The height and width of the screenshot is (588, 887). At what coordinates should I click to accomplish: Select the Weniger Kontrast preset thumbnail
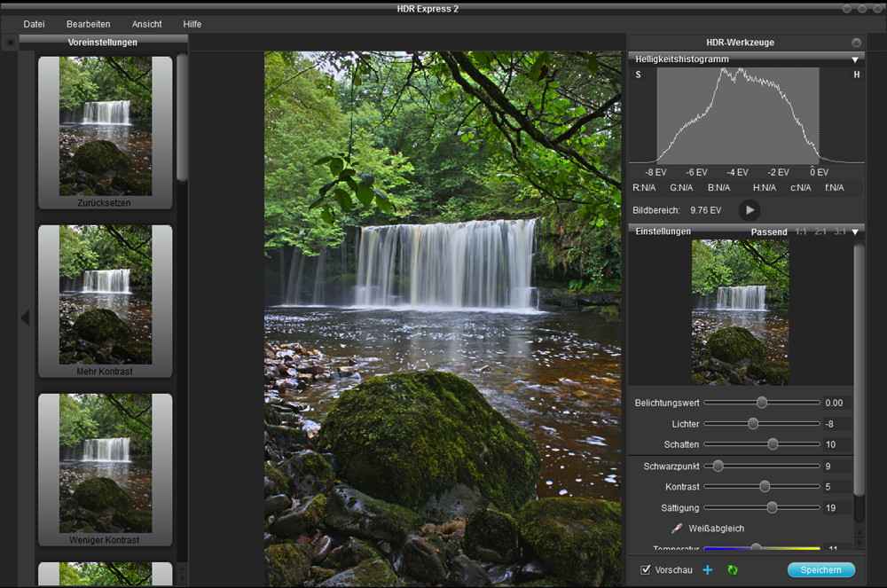pyautogui.click(x=106, y=470)
